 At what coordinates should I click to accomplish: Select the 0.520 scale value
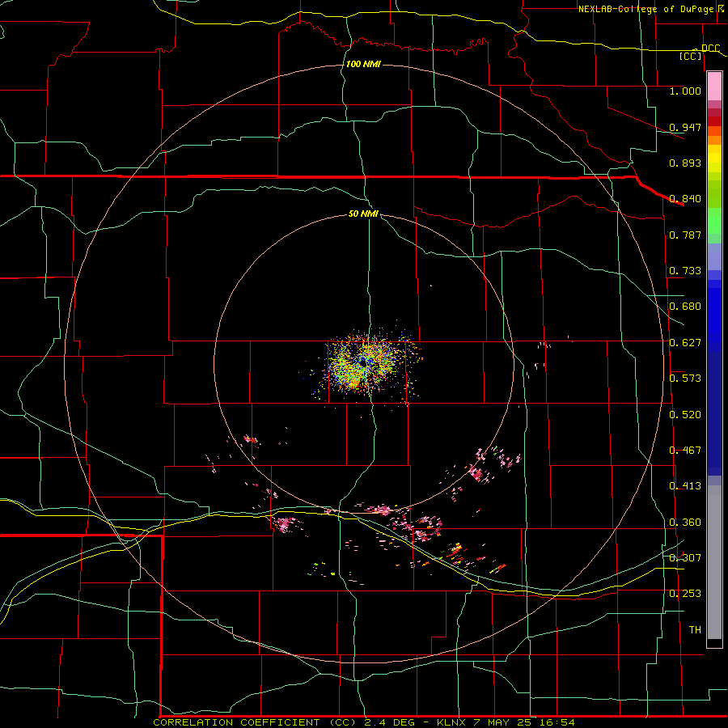[685, 415]
